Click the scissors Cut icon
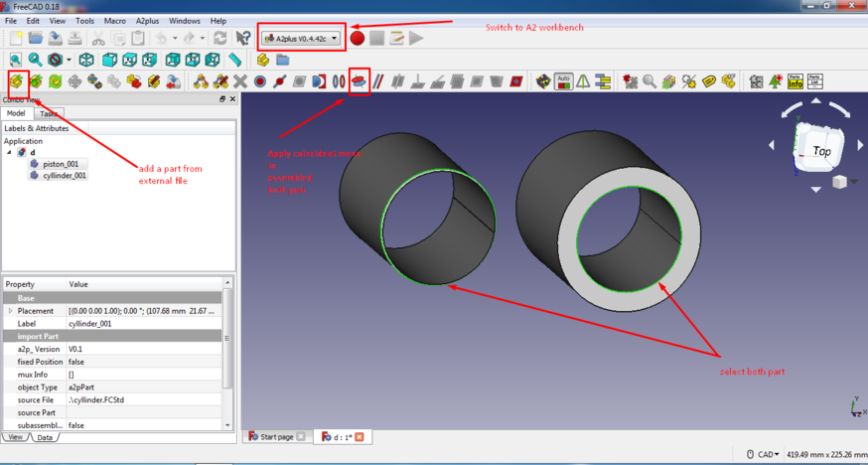868x465 pixels. [98, 38]
